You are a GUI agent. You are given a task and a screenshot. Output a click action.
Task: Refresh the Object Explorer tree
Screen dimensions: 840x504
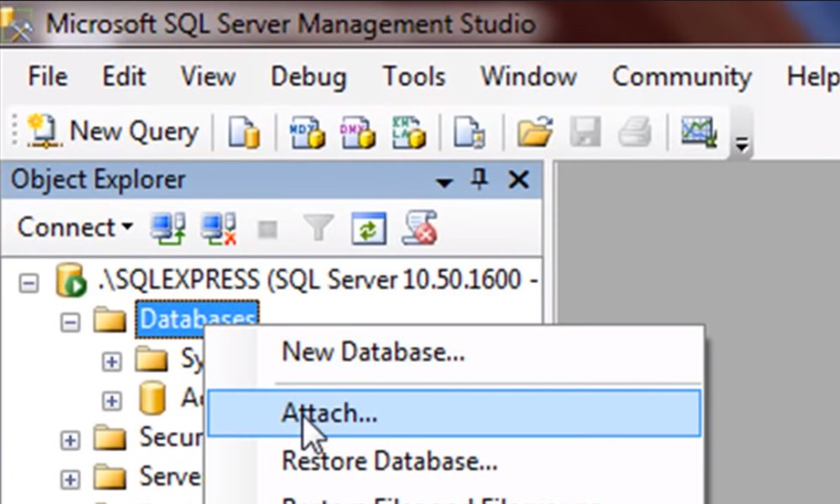coord(368,228)
